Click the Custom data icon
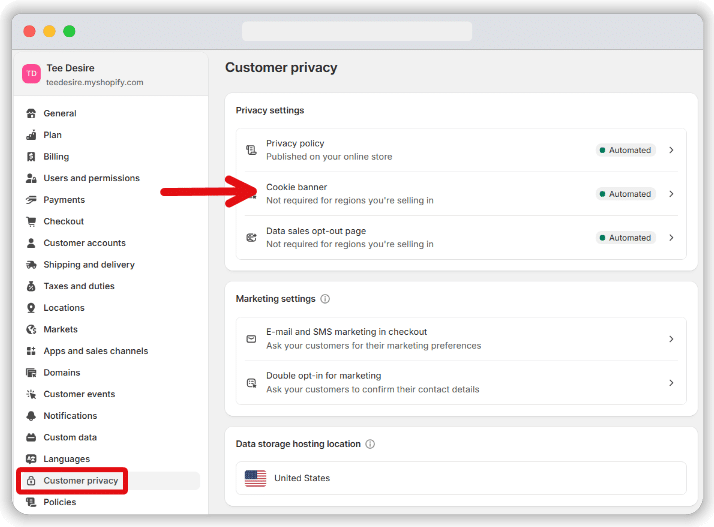The image size is (714, 527). [x=31, y=437]
